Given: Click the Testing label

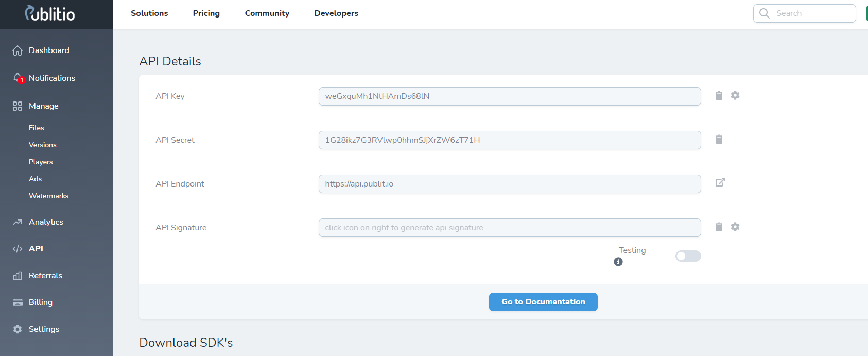Looking at the screenshot, I should (x=632, y=250).
